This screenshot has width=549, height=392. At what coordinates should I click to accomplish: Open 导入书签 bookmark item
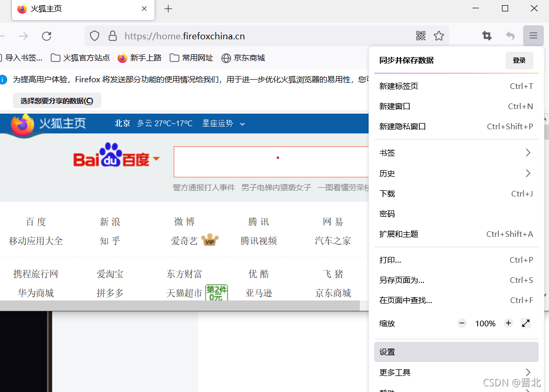pyautogui.click(x=21, y=58)
